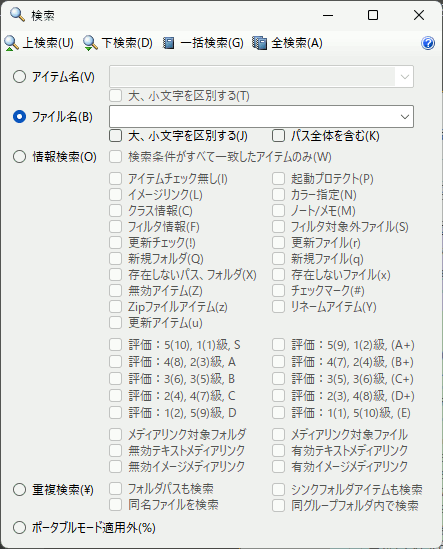The width and height of the screenshot is (443, 549).
Task: Check 起動プロテクト(P) option
Action: click(278, 179)
